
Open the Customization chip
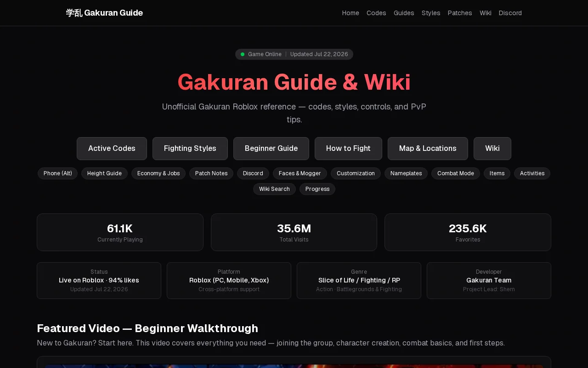click(356, 173)
